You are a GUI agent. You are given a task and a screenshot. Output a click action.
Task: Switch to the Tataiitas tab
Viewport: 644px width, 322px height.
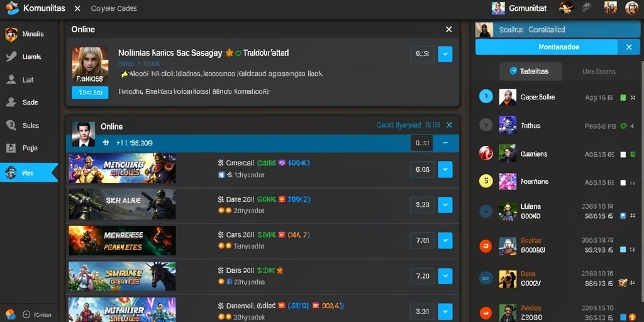pos(530,71)
